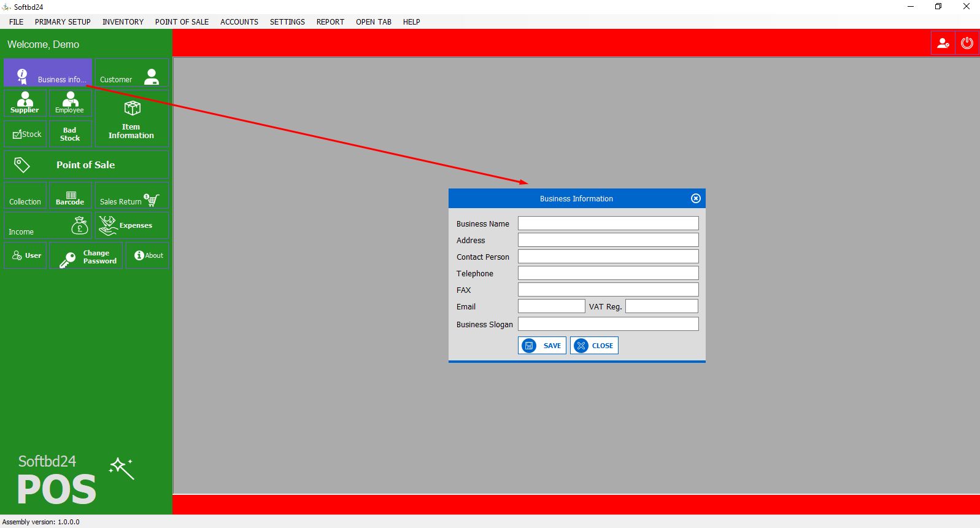
Task: Restore down the Softbd24 window
Action: pos(938,7)
